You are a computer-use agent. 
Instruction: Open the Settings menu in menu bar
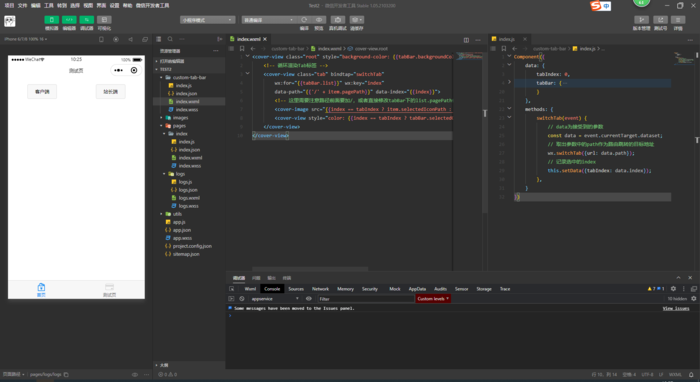114,5
